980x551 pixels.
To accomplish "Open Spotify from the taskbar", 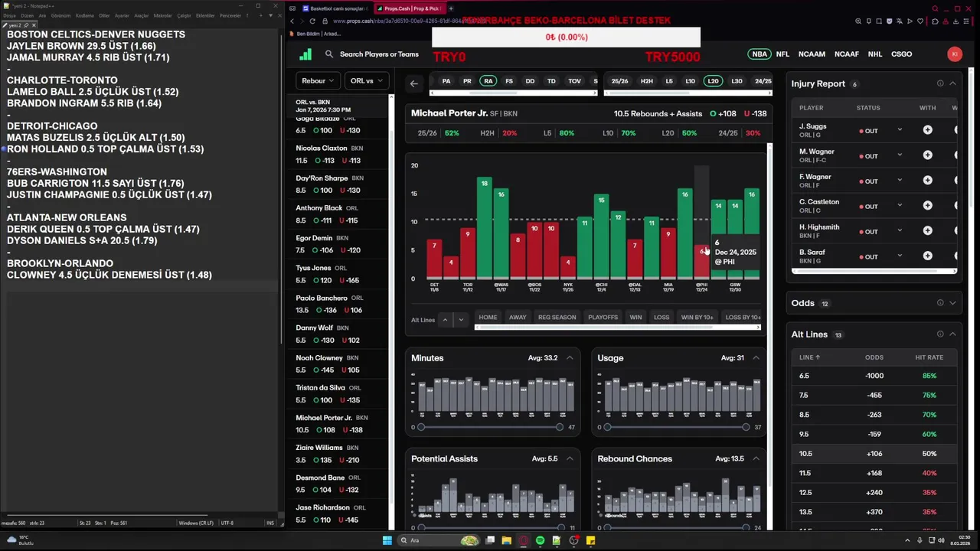I will click(541, 540).
